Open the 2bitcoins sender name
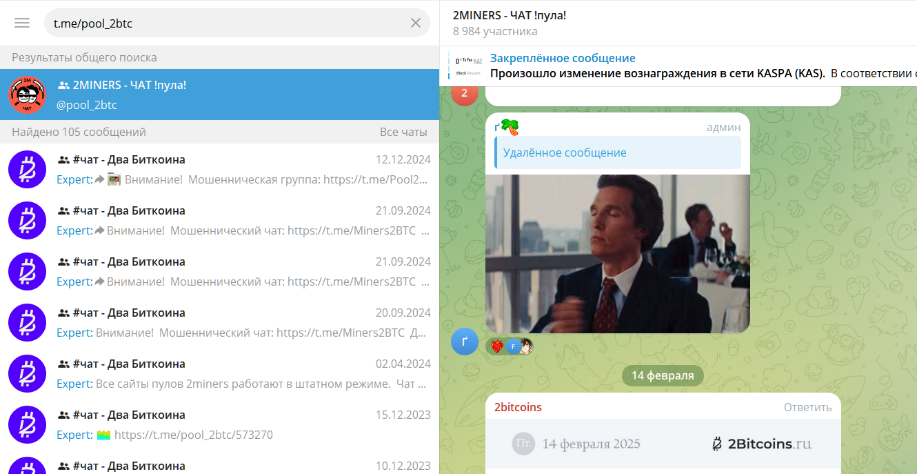The image size is (917, 474). (518, 407)
